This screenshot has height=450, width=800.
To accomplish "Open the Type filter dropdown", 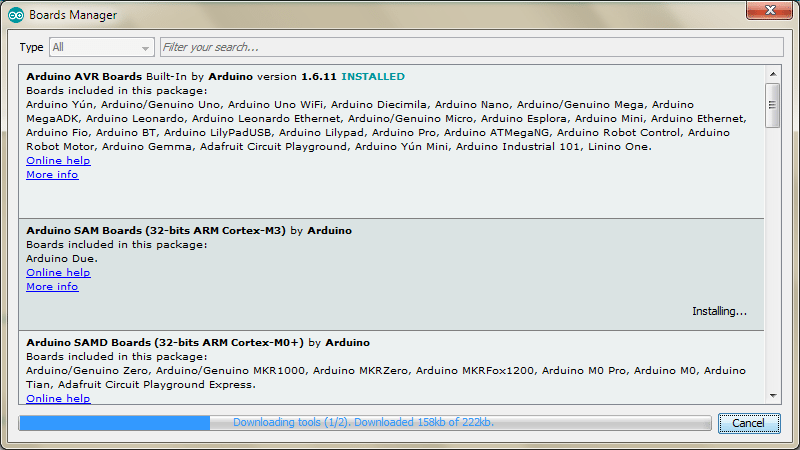I will coord(100,47).
